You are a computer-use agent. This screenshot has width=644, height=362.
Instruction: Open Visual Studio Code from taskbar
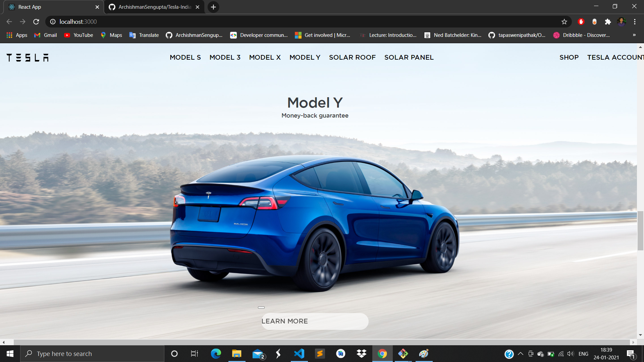299,354
